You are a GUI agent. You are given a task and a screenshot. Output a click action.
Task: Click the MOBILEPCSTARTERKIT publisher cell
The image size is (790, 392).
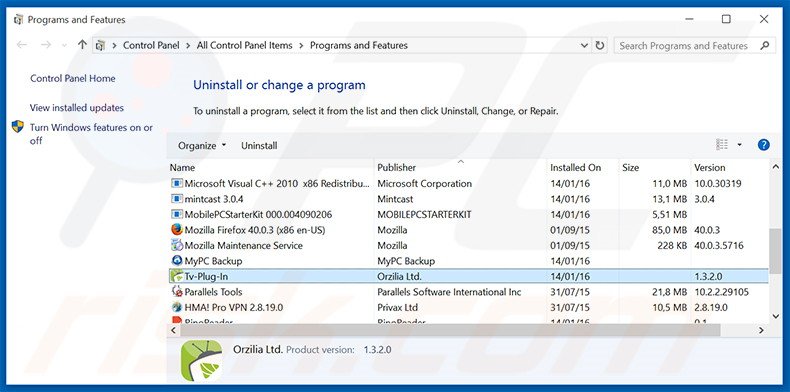(x=424, y=215)
